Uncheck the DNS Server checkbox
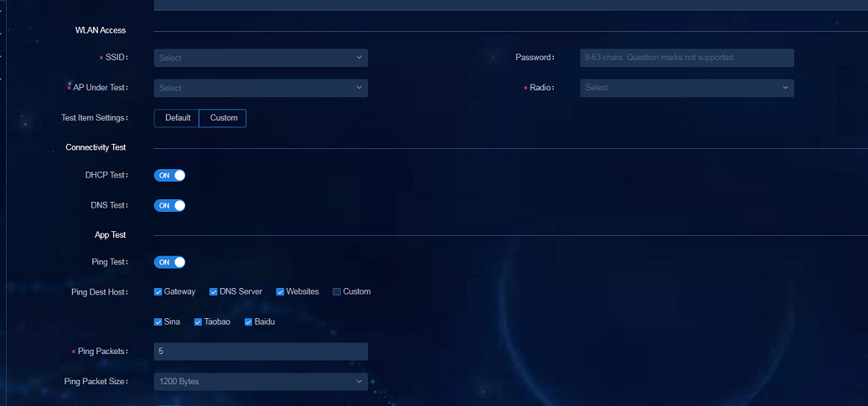868x406 pixels. coord(213,292)
